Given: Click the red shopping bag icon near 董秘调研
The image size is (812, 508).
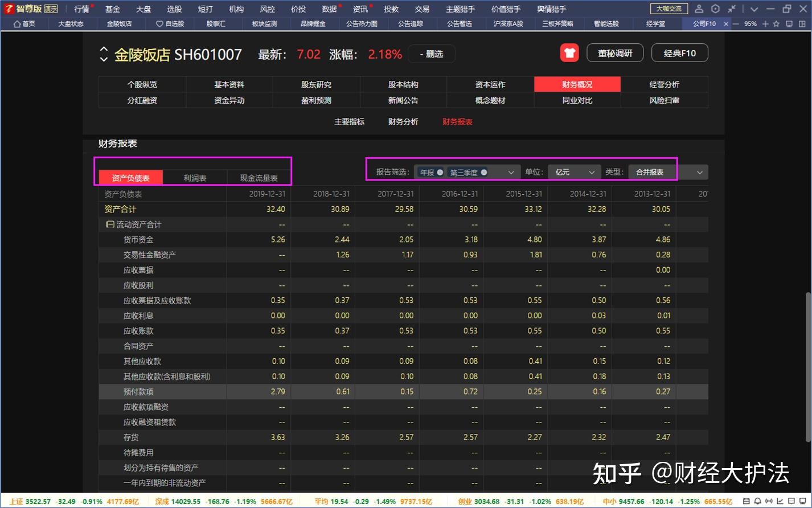Looking at the screenshot, I should [569, 52].
